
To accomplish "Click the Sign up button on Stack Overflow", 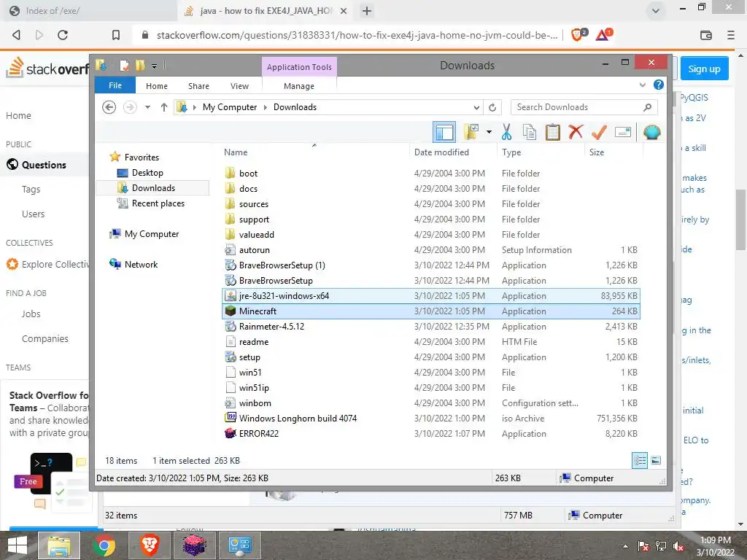I will click(x=704, y=69).
